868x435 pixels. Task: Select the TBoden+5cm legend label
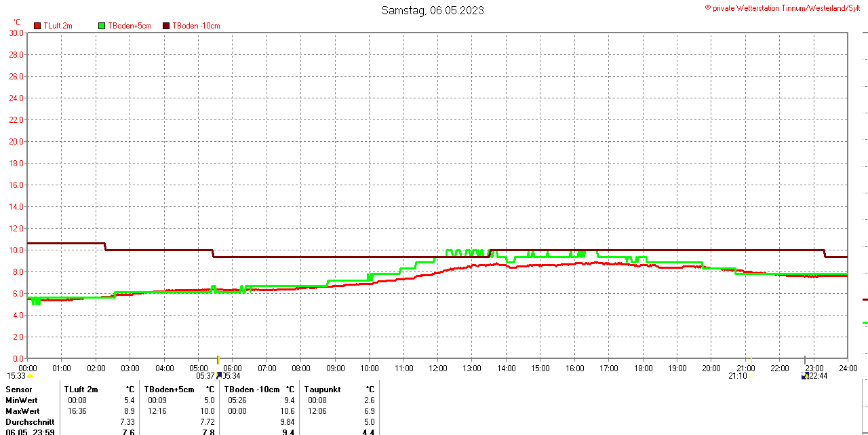[x=130, y=26]
